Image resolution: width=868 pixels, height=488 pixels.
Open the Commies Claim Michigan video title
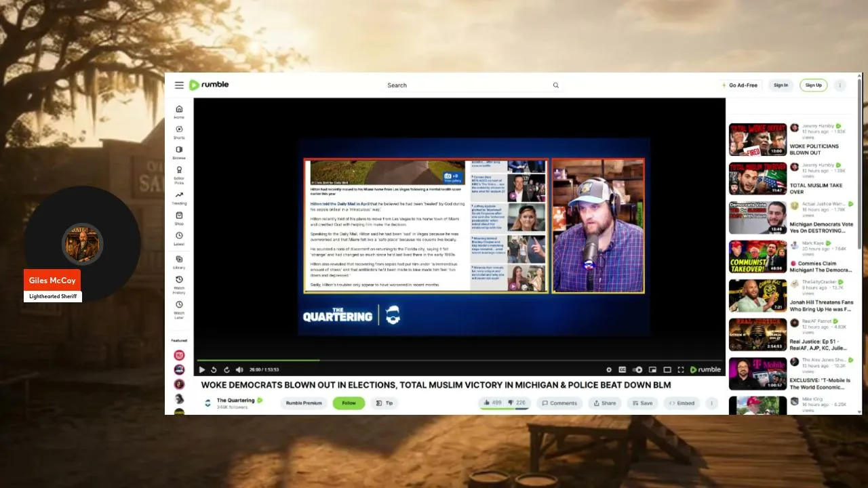[x=822, y=267]
